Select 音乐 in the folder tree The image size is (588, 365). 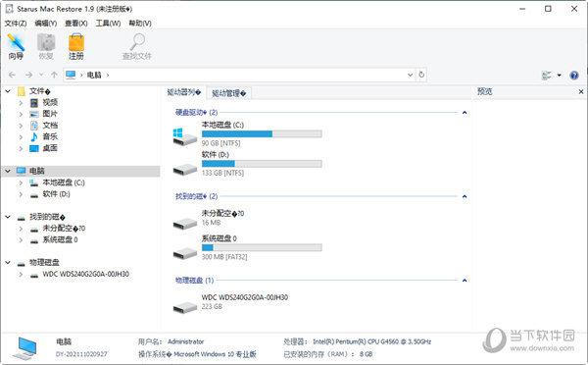tap(50, 136)
